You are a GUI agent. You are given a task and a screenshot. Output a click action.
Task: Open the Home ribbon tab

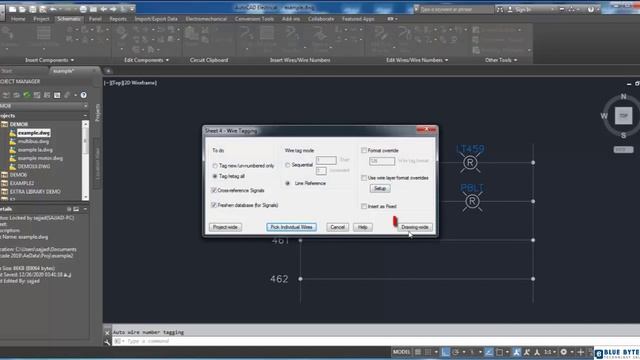(x=18, y=19)
